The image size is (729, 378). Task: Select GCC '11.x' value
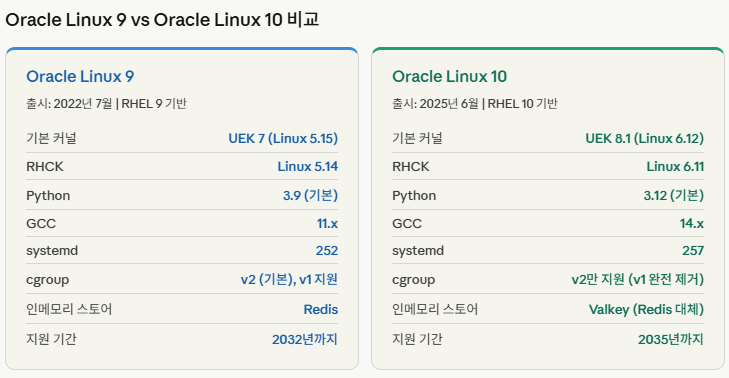[327, 224]
